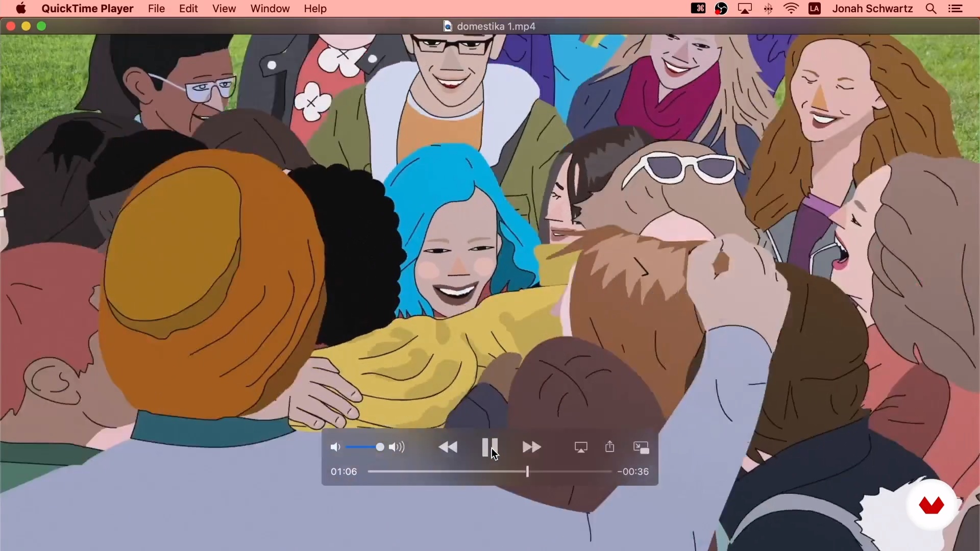980x551 pixels.
Task: Mute audio via small speaker icon
Action: click(335, 447)
